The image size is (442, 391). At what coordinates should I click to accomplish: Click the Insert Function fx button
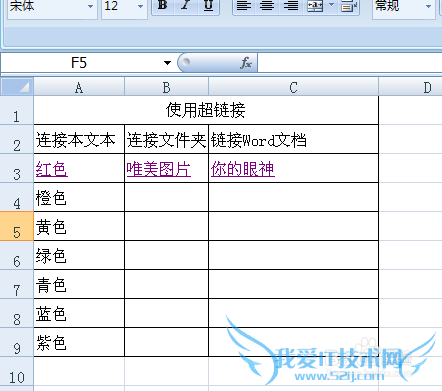[246, 63]
